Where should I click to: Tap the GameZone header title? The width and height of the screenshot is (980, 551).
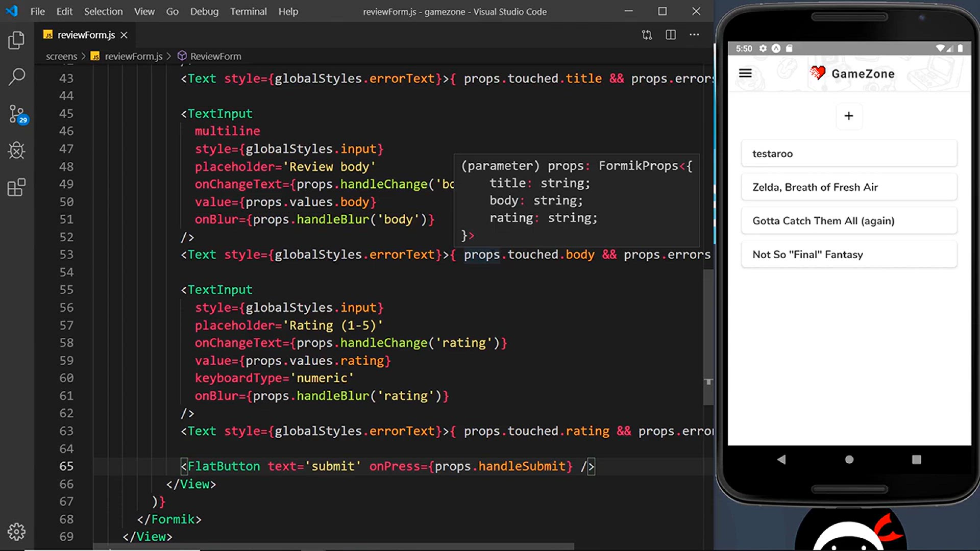863,73
